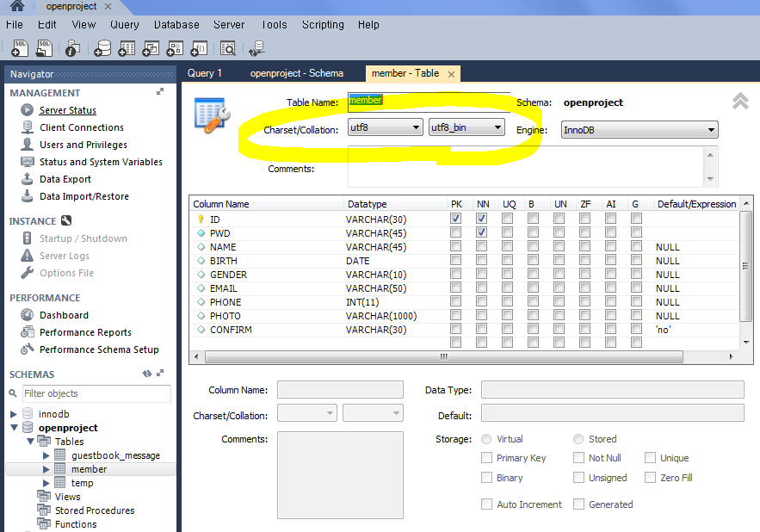The width and height of the screenshot is (760, 532).
Task: Select the Virtual storage radio button
Action: [486, 439]
